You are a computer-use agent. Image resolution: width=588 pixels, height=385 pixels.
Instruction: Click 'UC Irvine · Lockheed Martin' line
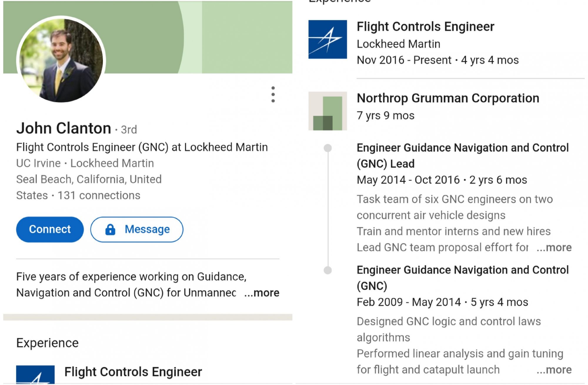[x=85, y=163]
